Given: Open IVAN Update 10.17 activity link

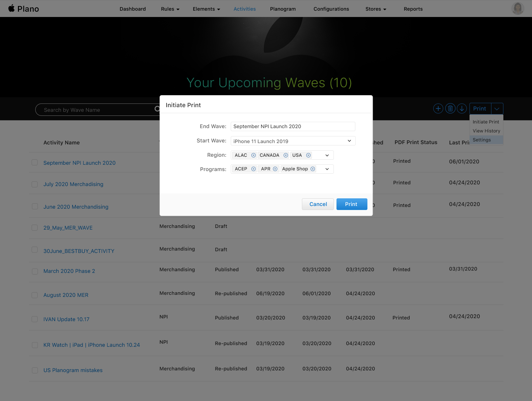Looking at the screenshot, I should click(x=66, y=319).
